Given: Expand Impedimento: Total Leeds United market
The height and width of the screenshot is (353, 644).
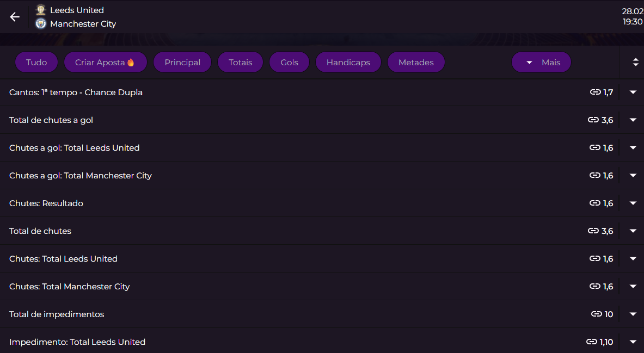Looking at the screenshot, I should pos(633,342).
